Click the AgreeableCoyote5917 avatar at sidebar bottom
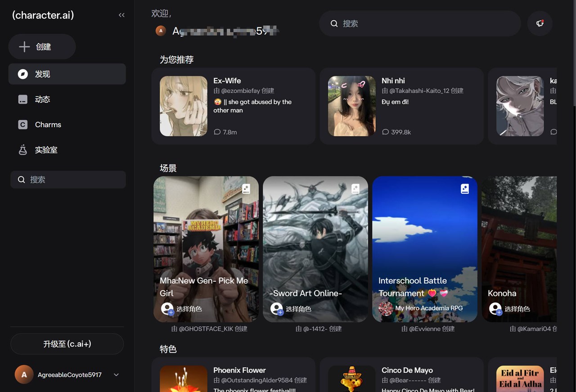 pos(24,374)
